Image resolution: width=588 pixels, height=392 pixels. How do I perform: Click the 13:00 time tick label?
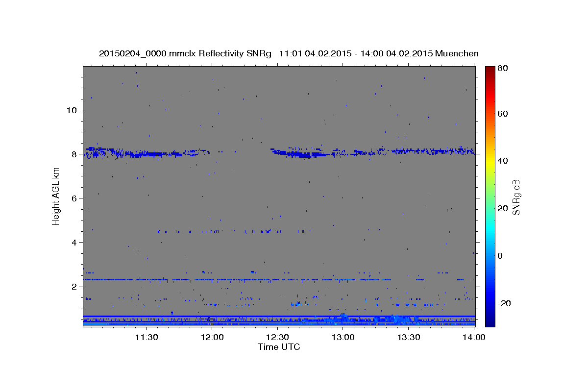343,337
